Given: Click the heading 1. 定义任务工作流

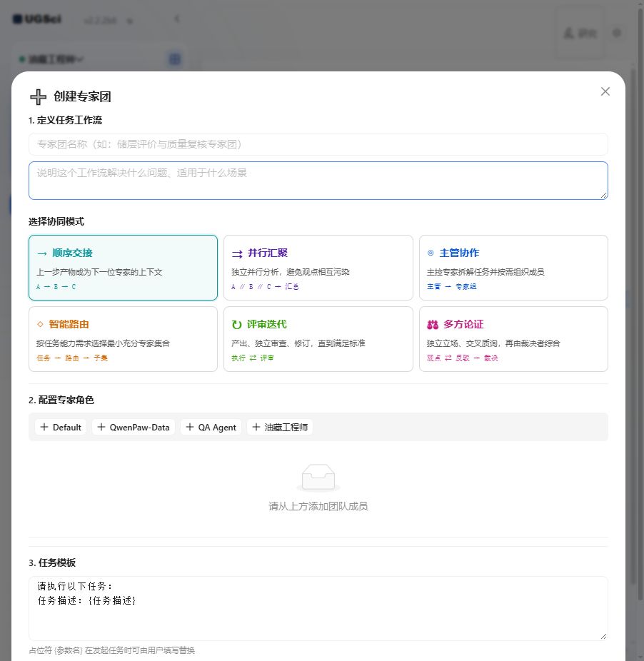Looking at the screenshot, I should (x=66, y=120).
